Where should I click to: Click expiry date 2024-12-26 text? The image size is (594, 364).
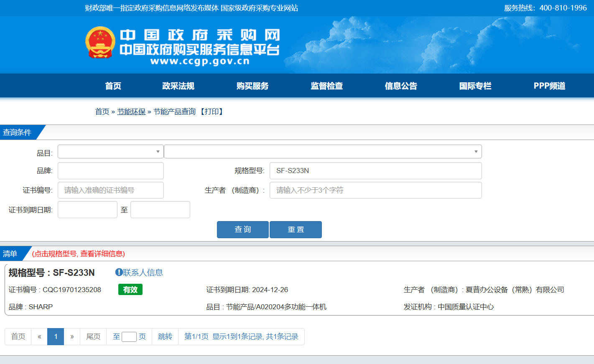click(x=270, y=290)
